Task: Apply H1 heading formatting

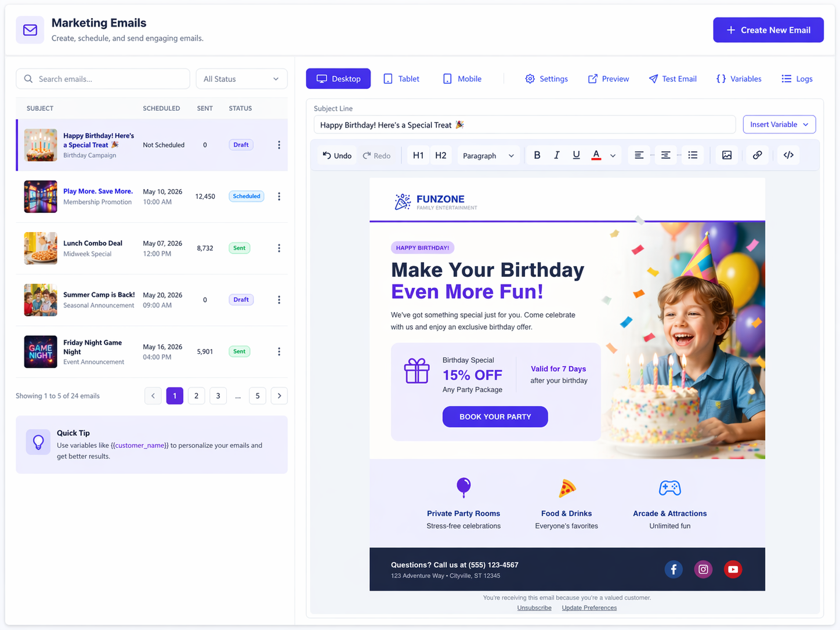Action: coord(418,155)
